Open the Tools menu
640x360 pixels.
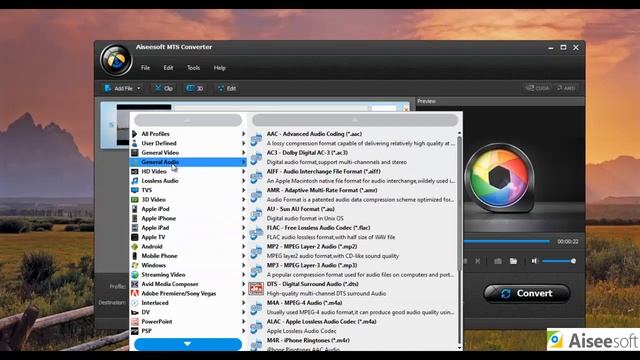tap(193, 68)
